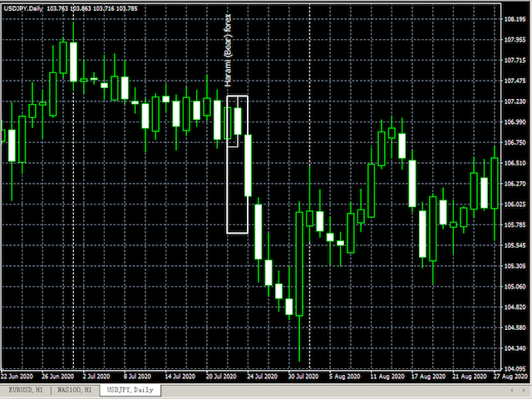
Task: Select the Harami (Bear) forex label
Action: [229, 51]
